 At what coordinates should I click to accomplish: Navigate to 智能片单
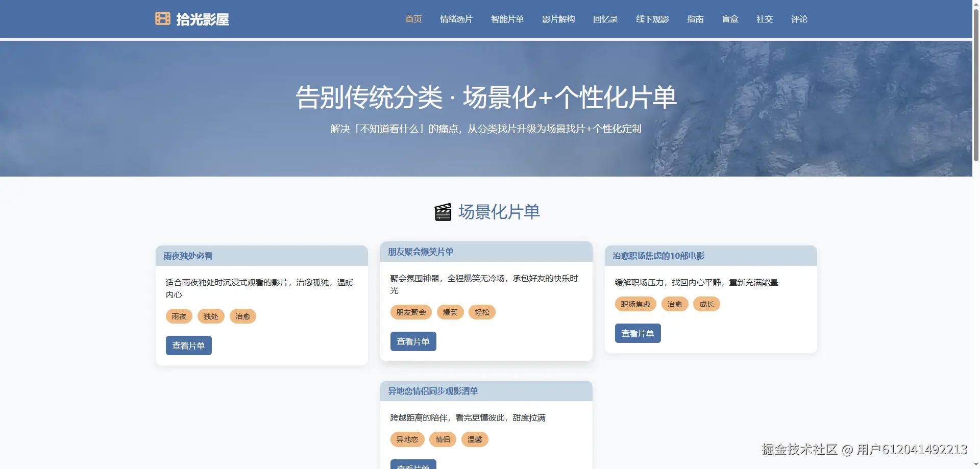click(507, 19)
